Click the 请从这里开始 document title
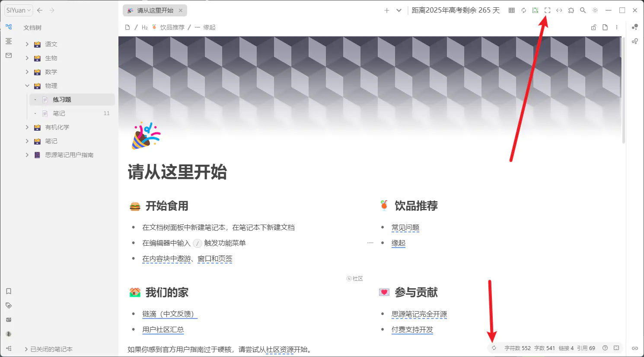This screenshot has width=644, height=357. 177,172
